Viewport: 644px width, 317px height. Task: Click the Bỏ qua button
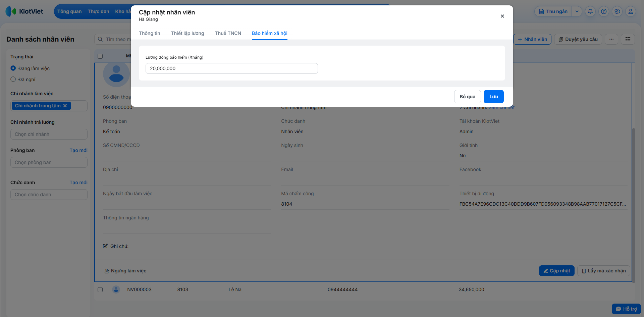(x=468, y=97)
